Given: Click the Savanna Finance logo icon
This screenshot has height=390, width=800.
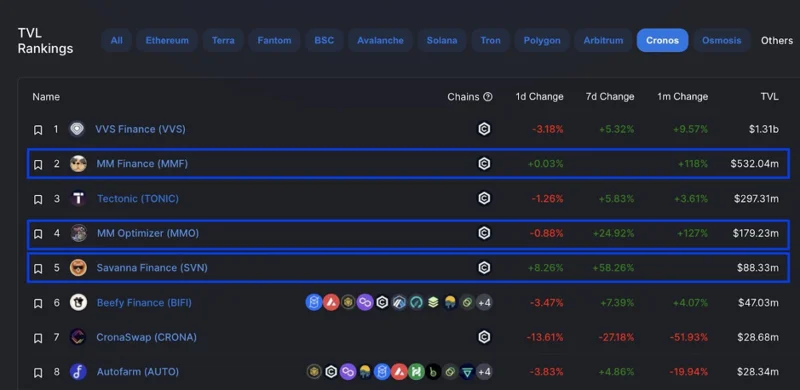Looking at the screenshot, I should [x=78, y=268].
